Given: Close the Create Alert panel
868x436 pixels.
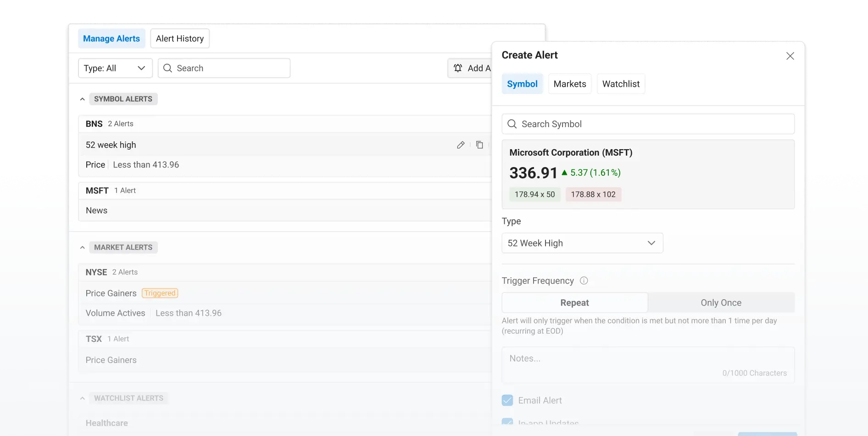Looking at the screenshot, I should 790,56.
